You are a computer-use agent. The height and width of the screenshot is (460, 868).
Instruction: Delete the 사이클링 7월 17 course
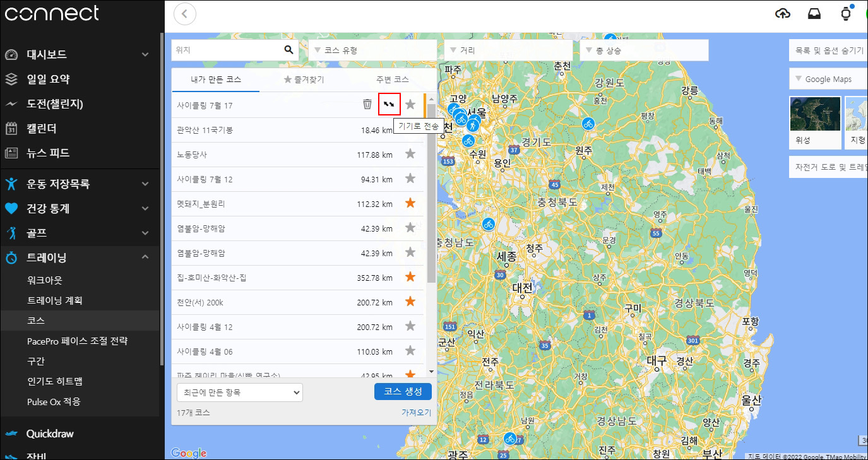pos(367,104)
